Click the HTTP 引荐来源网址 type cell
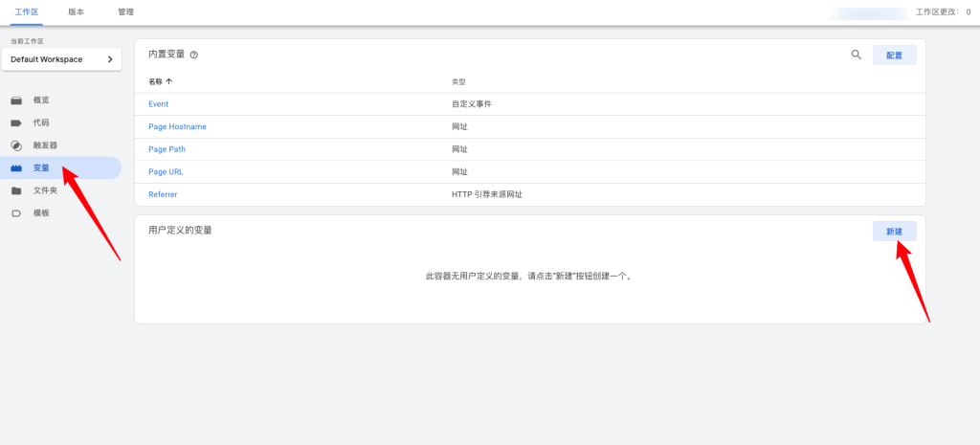 point(487,194)
